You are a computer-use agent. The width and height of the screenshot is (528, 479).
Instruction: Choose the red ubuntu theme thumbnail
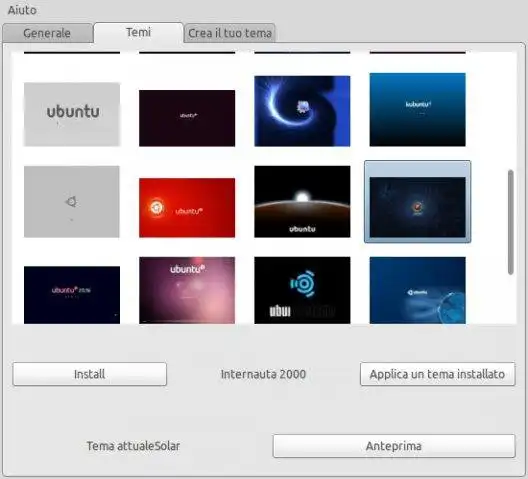pos(187,208)
